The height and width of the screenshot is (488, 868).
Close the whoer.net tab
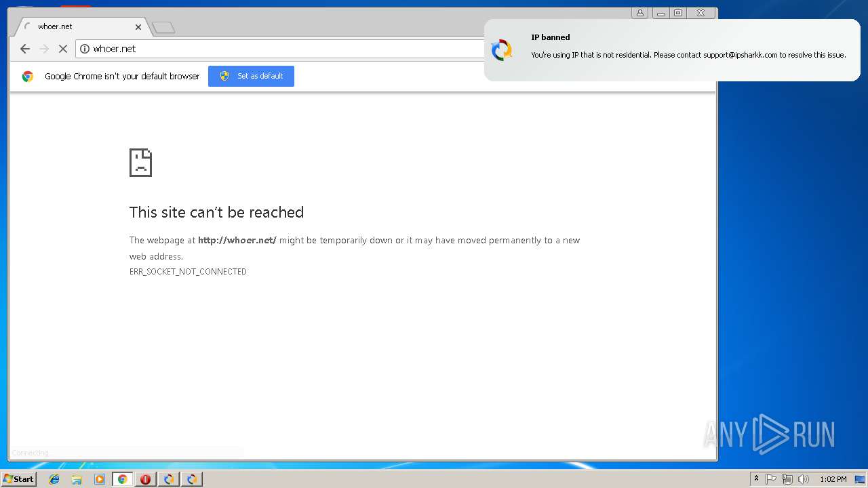point(138,27)
